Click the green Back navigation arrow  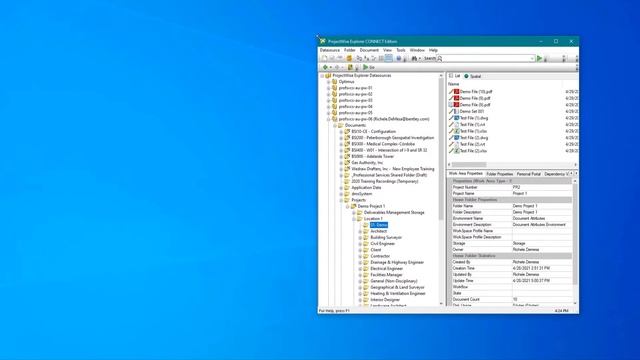325,67
